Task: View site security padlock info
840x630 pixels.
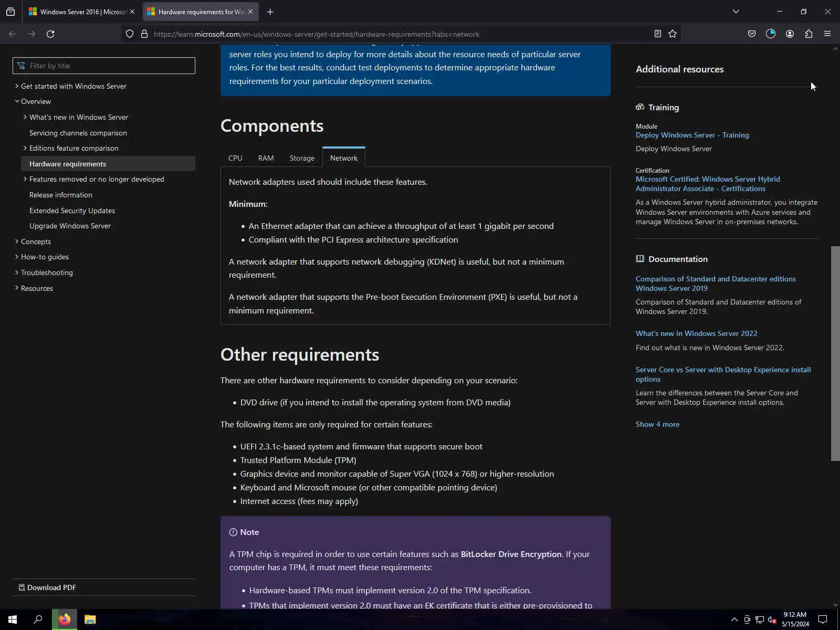Action: [x=144, y=34]
